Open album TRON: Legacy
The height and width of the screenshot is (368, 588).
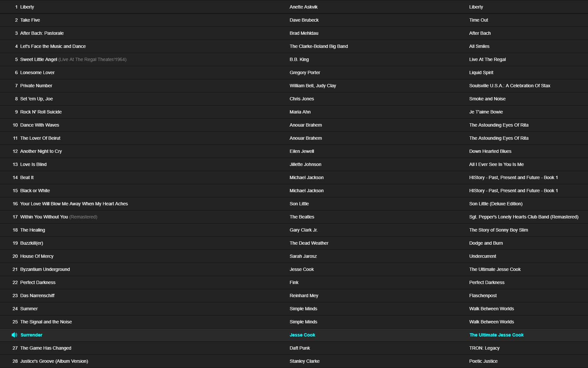coord(484,348)
